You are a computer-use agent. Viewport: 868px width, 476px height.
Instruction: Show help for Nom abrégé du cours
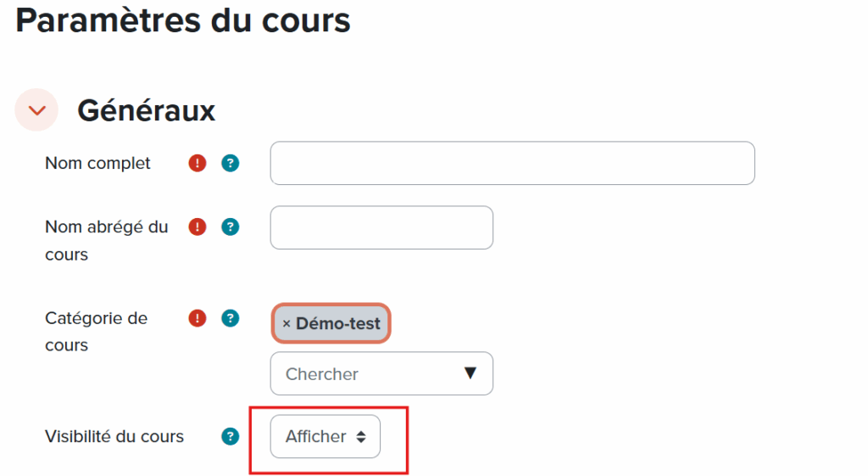(x=230, y=227)
